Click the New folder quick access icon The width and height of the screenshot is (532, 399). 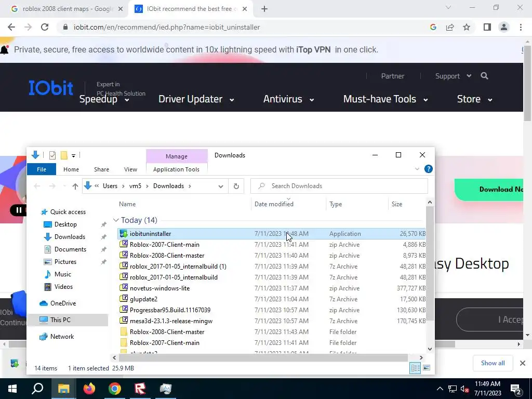(64, 155)
